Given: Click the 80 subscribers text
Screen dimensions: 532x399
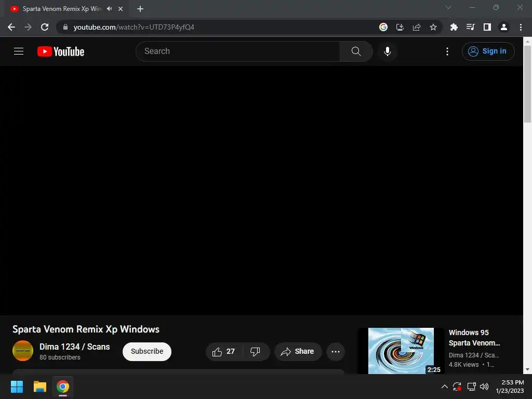Looking at the screenshot, I should coord(60,357).
